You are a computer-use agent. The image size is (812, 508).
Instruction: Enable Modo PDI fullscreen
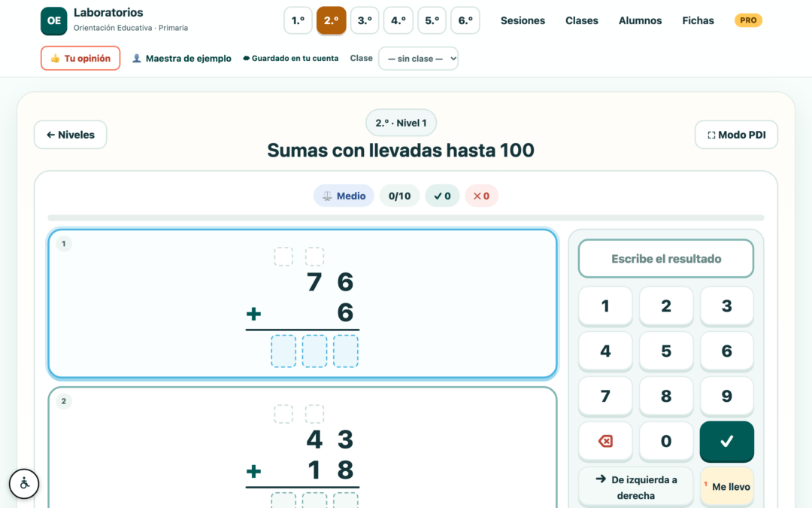[736, 135]
